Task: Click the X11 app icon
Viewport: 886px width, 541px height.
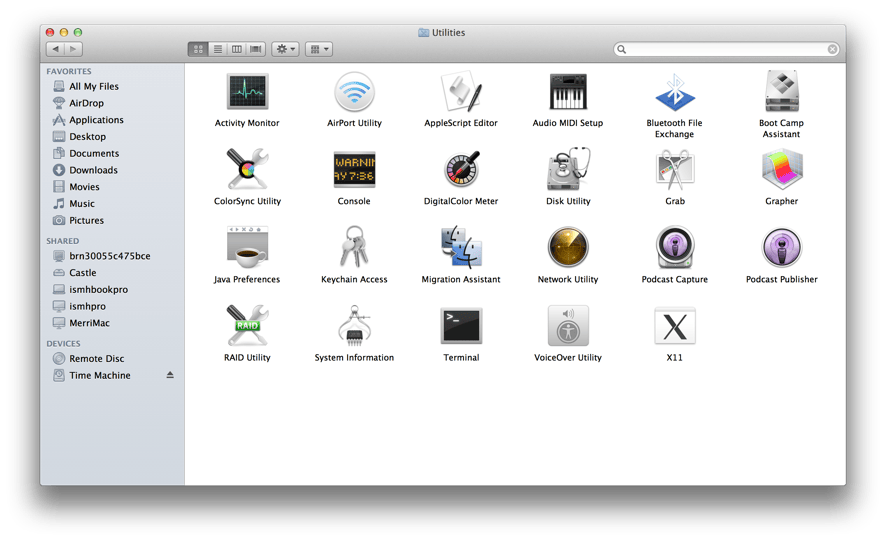Action: click(x=675, y=325)
